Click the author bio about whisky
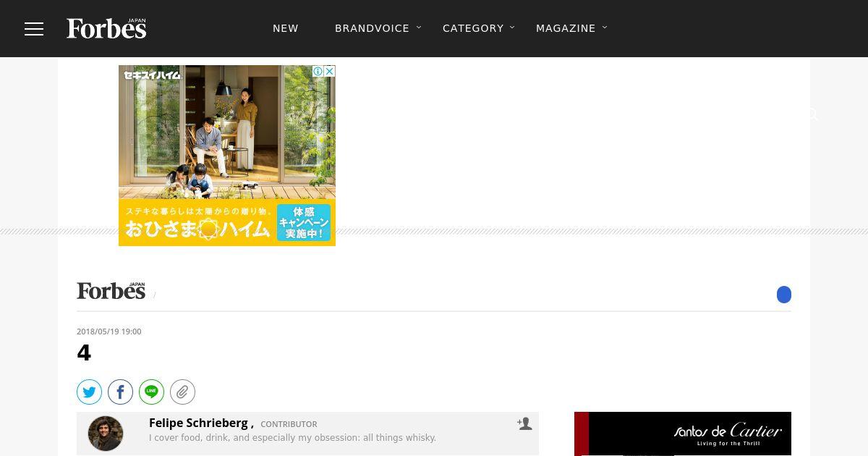Screen dimensions: 868x456 292,438
